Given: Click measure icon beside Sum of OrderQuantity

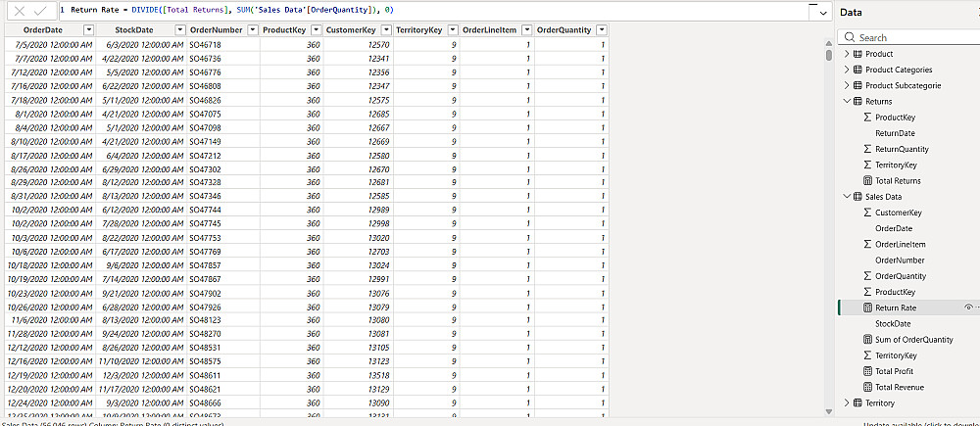Looking at the screenshot, I should click(x=867, y=340).
